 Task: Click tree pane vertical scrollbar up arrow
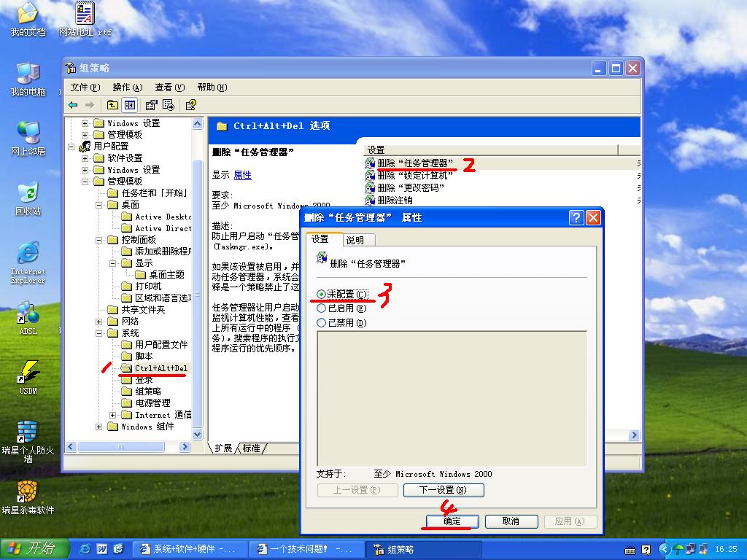pyautogui.click(x=197, y=124)
